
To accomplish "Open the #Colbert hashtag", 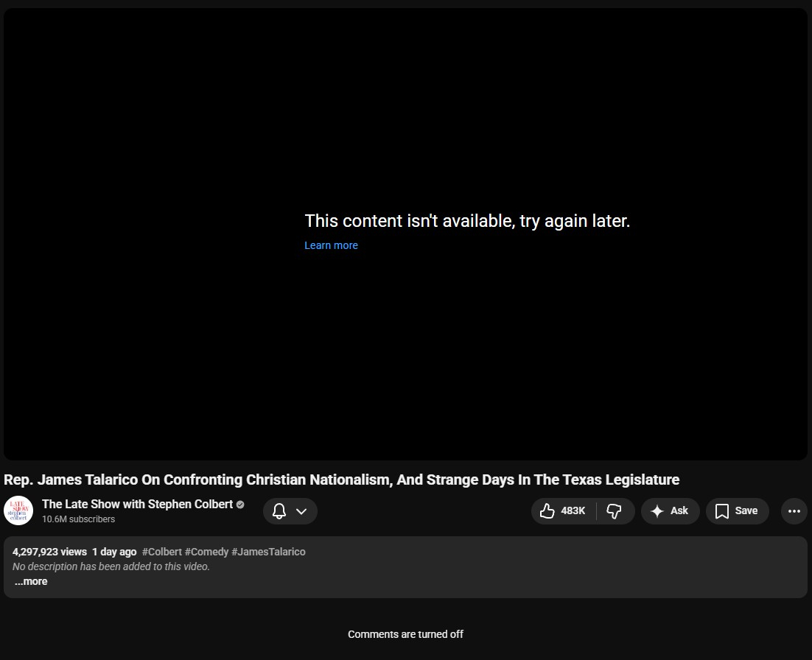I will pos(161,552).
